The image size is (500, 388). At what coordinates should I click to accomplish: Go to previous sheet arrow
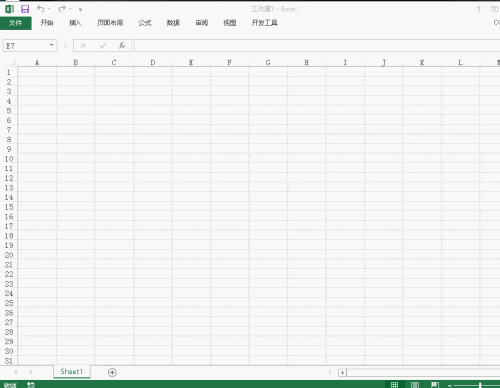coord(16,372)
